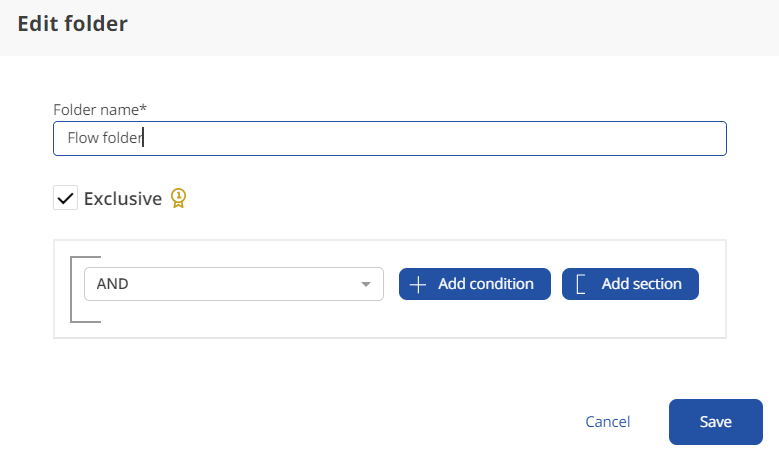
Task: Click the blank area left of Cancel
Action: 300,420
